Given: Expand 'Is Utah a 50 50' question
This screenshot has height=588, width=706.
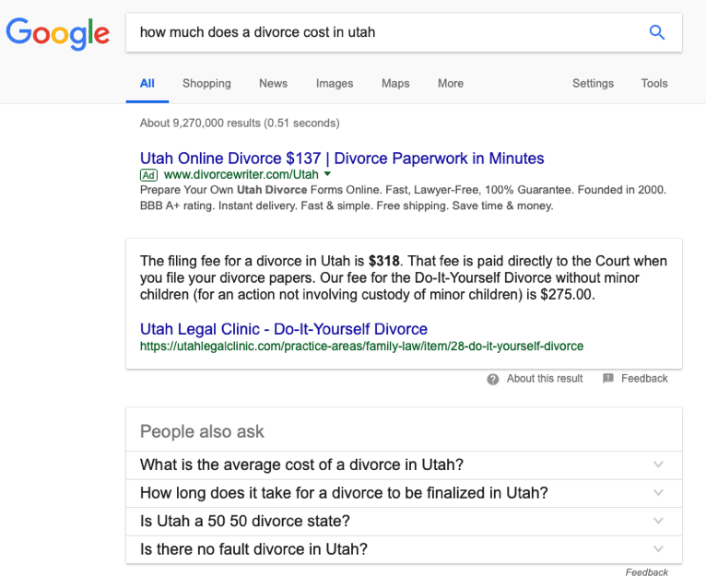Looking at the screenshot, I should (657, 521).
